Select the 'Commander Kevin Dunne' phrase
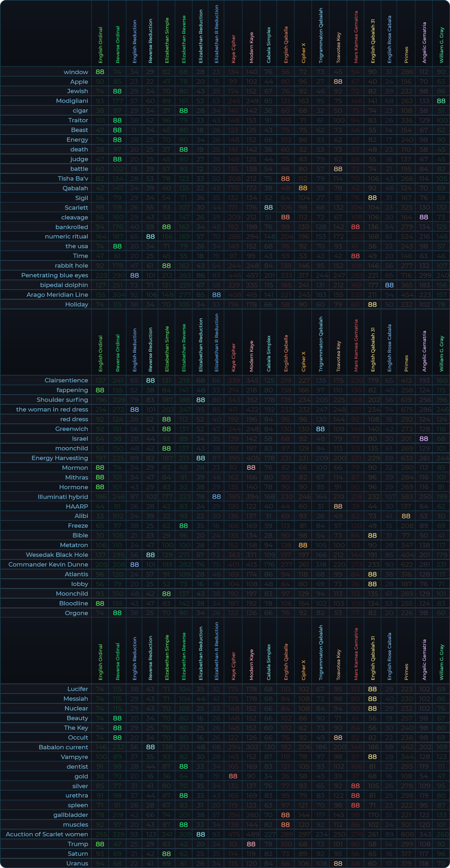 [x=48, y=564]
